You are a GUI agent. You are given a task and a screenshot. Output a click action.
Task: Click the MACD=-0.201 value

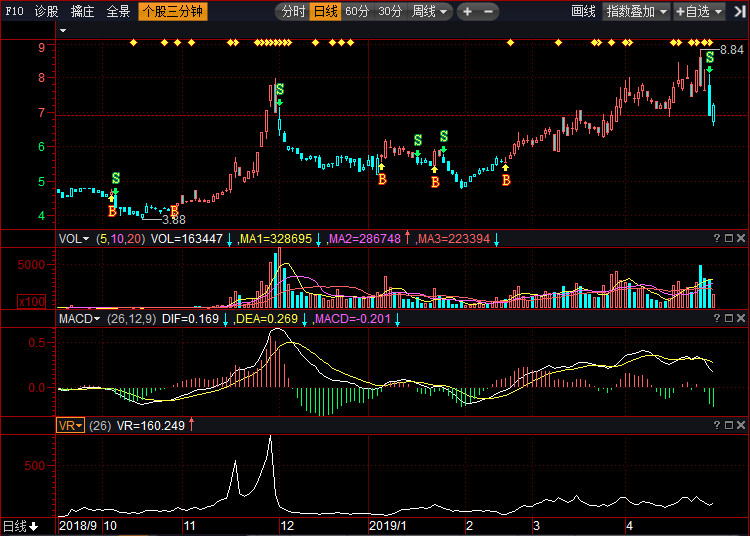(x=353, y=319)
